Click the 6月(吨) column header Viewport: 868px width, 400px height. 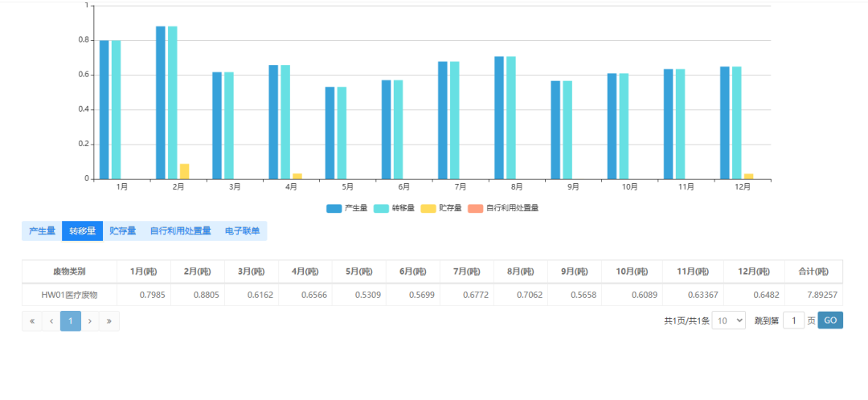[413, 271]
